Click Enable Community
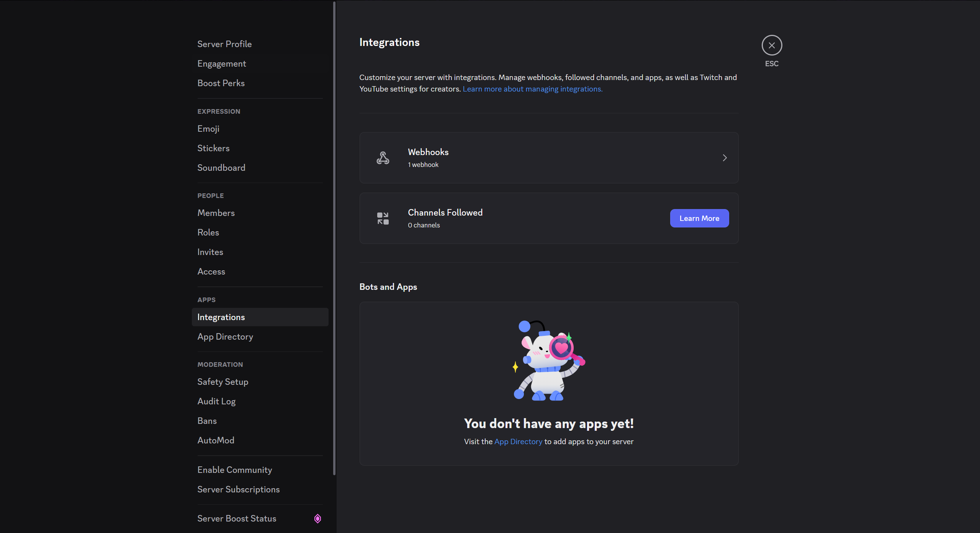 [x=235, y=469]
